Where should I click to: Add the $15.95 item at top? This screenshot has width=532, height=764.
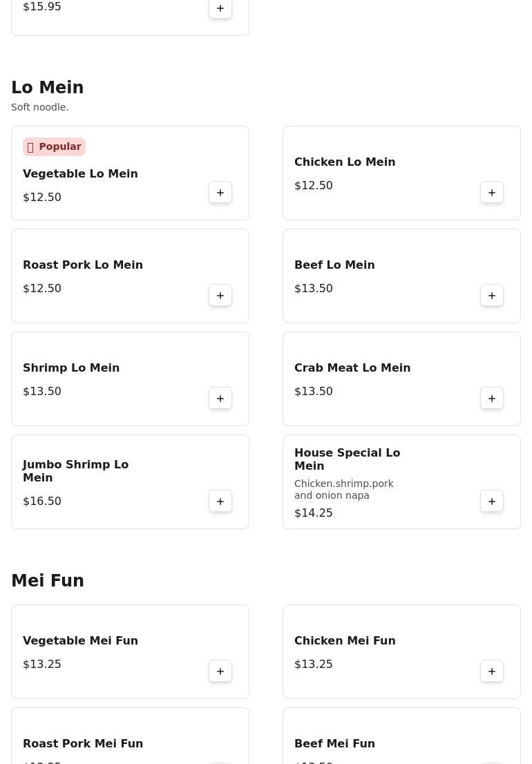pos(220,9)
